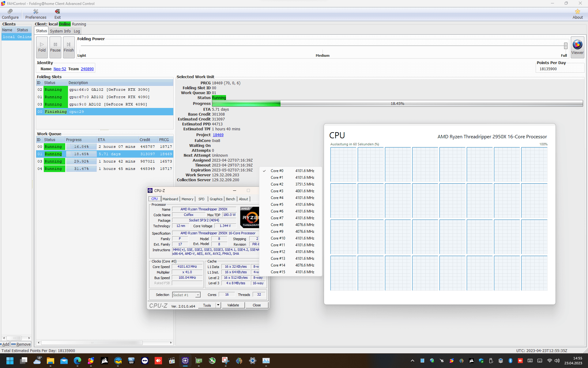This screenshot has width=588, height=368.
Task: Click the Add client button
Action: click(5, 344)
